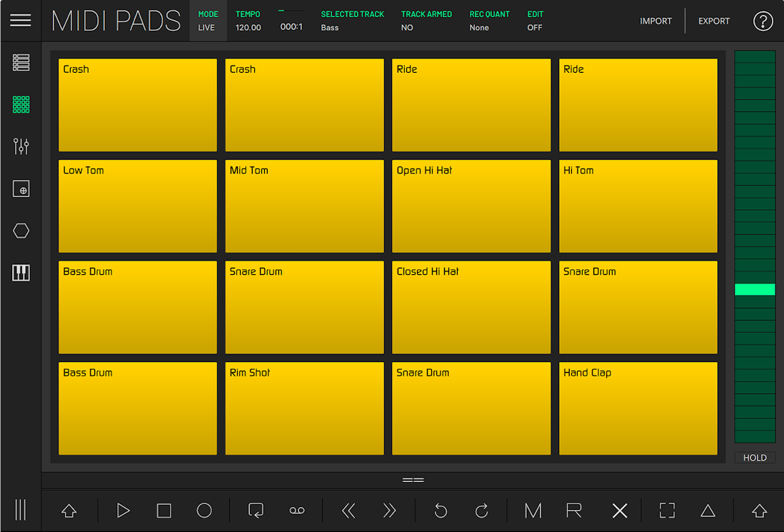The height and width of the screenshot is (532, 784).
Task: Open the square target sidebar icon
Action: point(21,189)
